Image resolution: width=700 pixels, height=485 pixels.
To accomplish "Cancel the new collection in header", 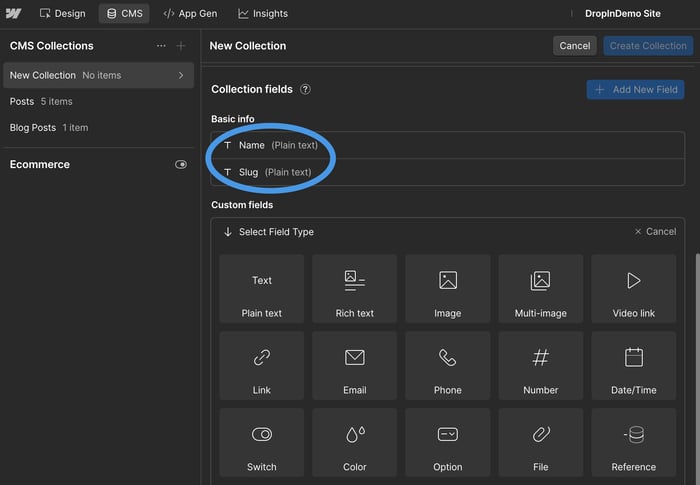I will tap(575, 46).
